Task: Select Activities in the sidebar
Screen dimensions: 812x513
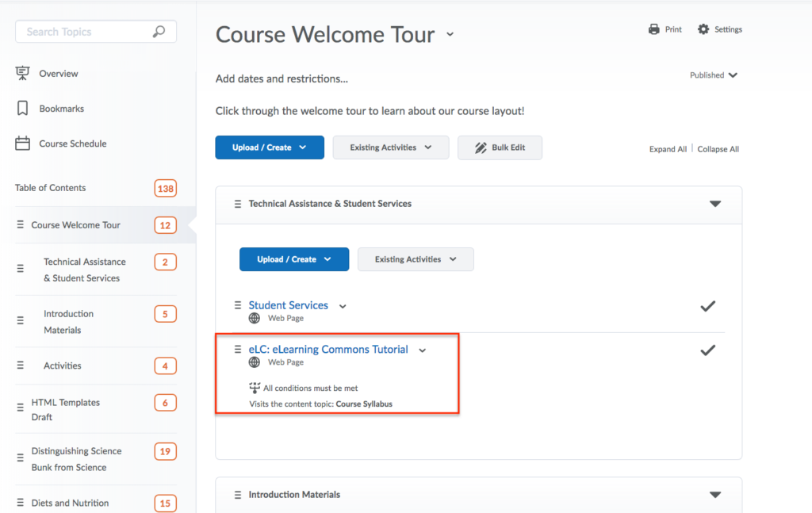Action: coord(63,366)
